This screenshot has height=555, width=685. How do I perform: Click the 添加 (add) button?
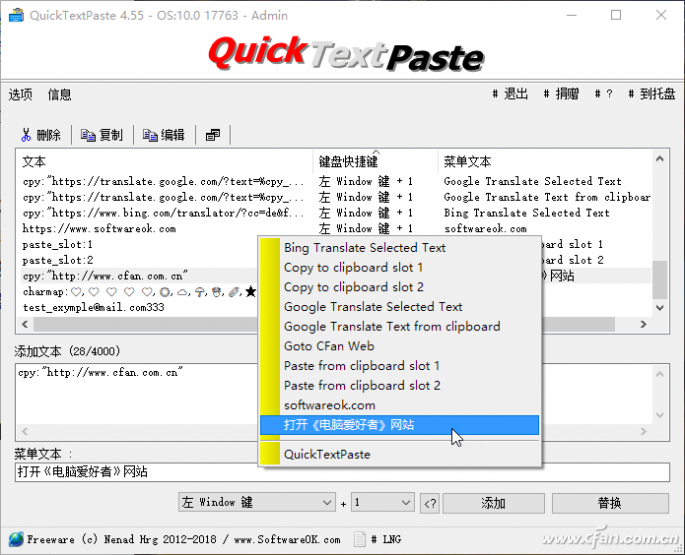tap(494, 503)
